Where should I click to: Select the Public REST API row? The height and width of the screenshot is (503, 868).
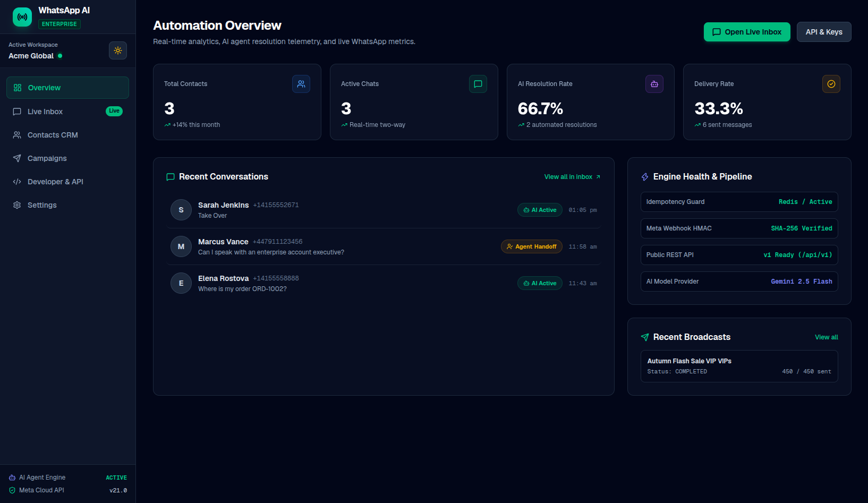(739, 255)
